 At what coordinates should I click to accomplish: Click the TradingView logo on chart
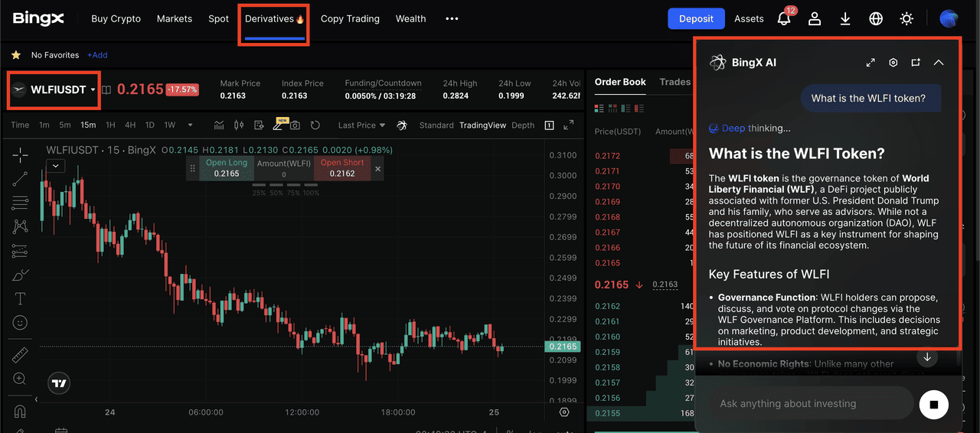tap(59, 383)
